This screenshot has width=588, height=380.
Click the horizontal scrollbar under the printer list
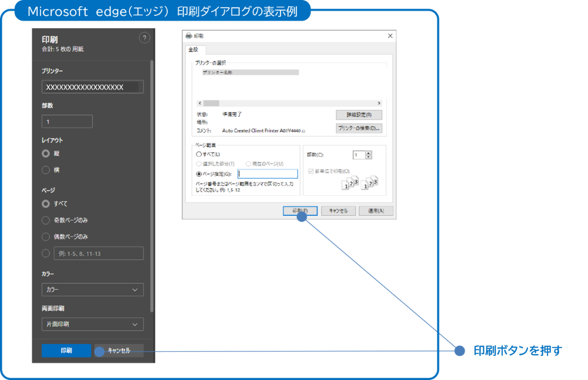(288, 103)
